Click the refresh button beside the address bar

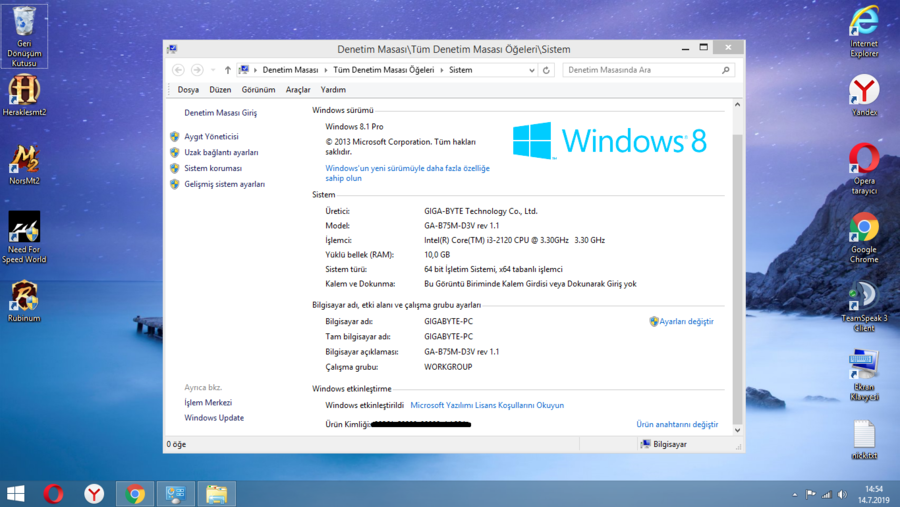point(546,70)
